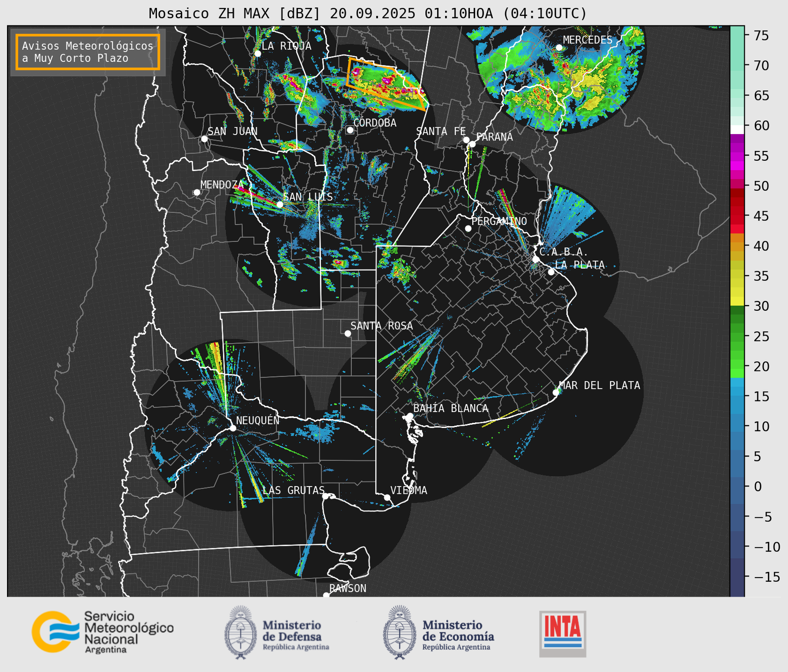Click the Viedma city marker dot
The height and width of the screenshot is (672, 788).
click(x=387, y=497)
